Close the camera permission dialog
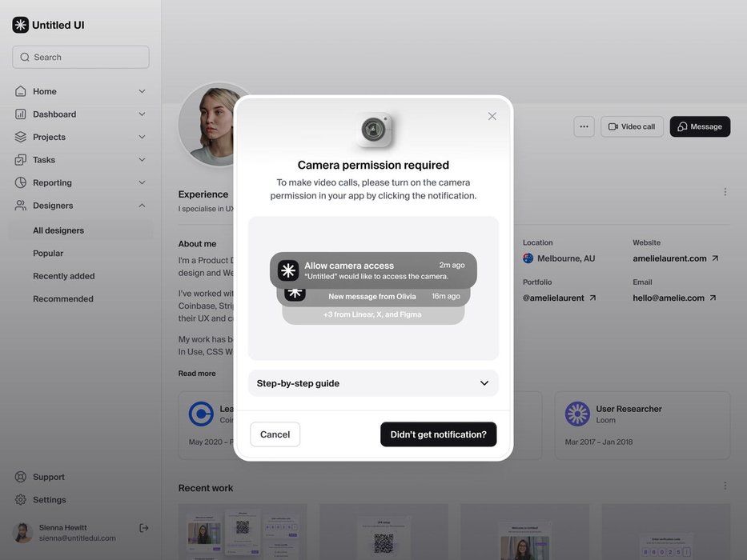The image size is (747, 560). [492, 116]
